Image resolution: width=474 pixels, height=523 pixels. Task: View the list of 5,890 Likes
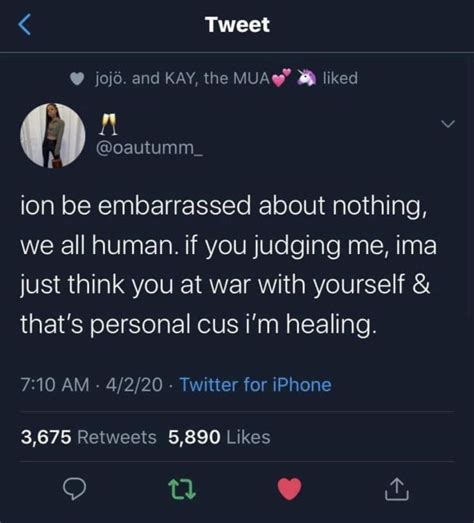219,437
